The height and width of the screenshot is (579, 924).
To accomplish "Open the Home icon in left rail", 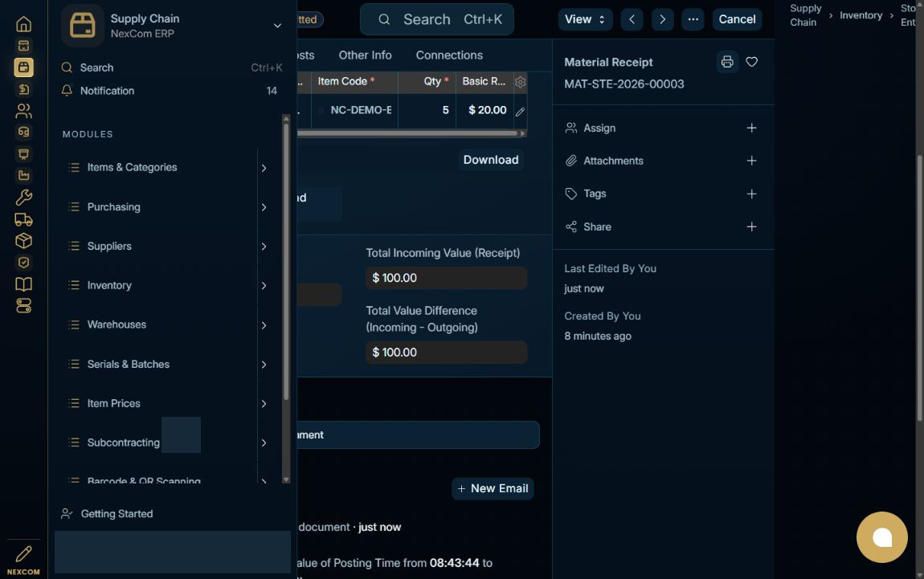I will [23, 24].
